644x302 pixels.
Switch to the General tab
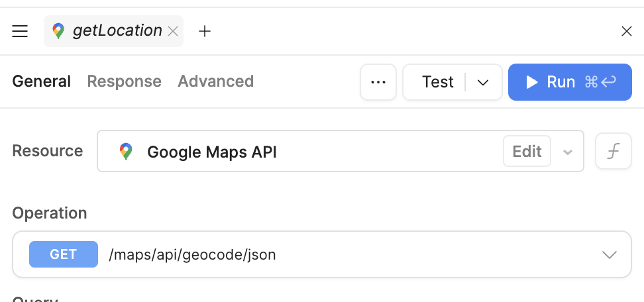tap(42, 81)
